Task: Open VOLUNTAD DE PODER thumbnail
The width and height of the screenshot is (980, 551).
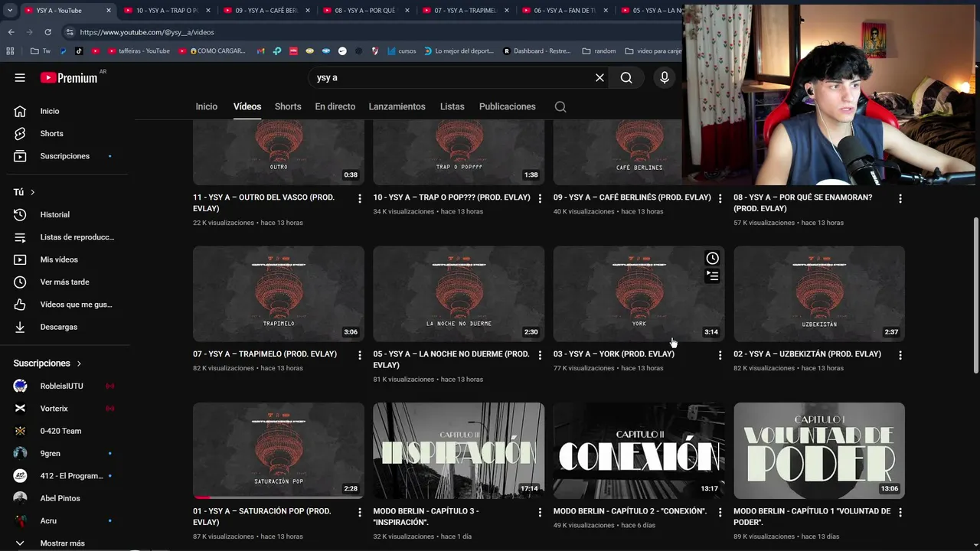Action: pos(819,451)
